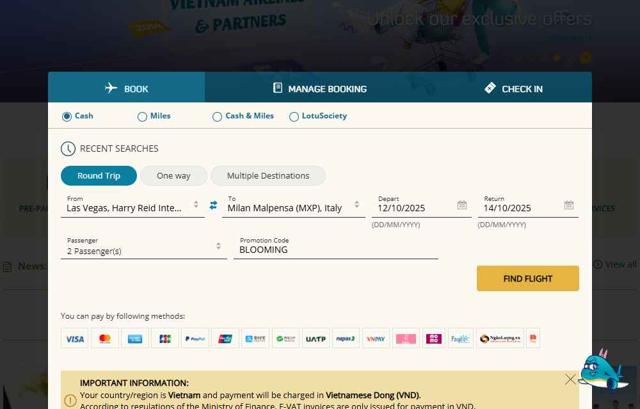Click the UnionPay payment icon
This screenshot has height=409, width=640.
(x=225, y=338)
